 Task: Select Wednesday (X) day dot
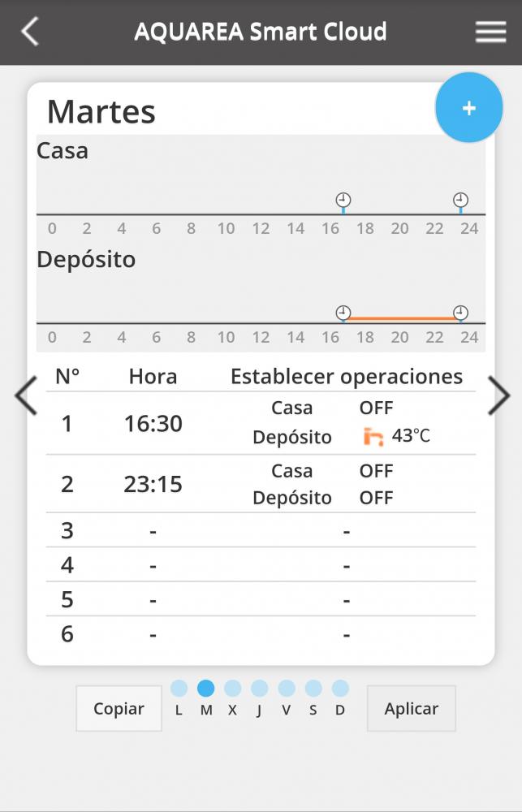(x=232, y=689)
